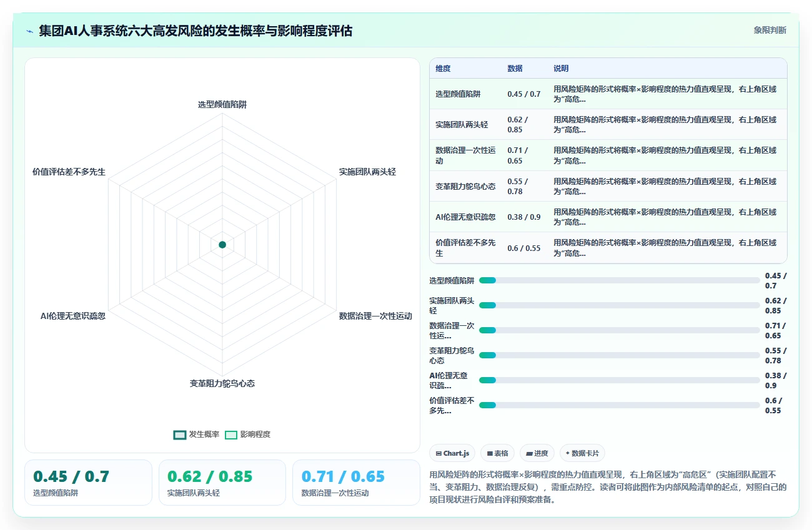Click table value 0.6 / 0.55
The image size is (812, 530).
click(x=524, y=248)
